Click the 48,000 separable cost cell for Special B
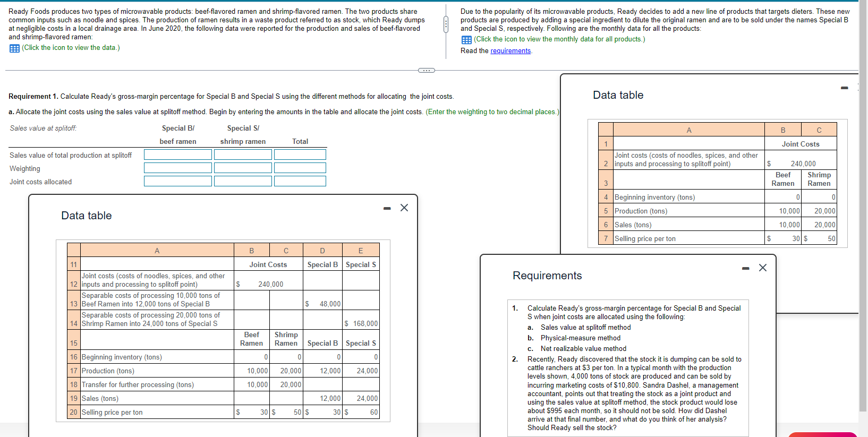This screenshot has height=437, width=868. [x=322, y=300]
